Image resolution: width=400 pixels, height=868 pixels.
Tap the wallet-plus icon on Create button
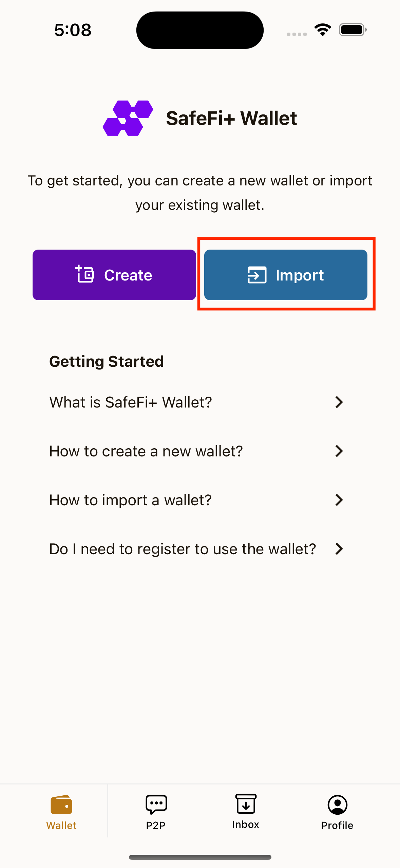[x=84, y=274]
